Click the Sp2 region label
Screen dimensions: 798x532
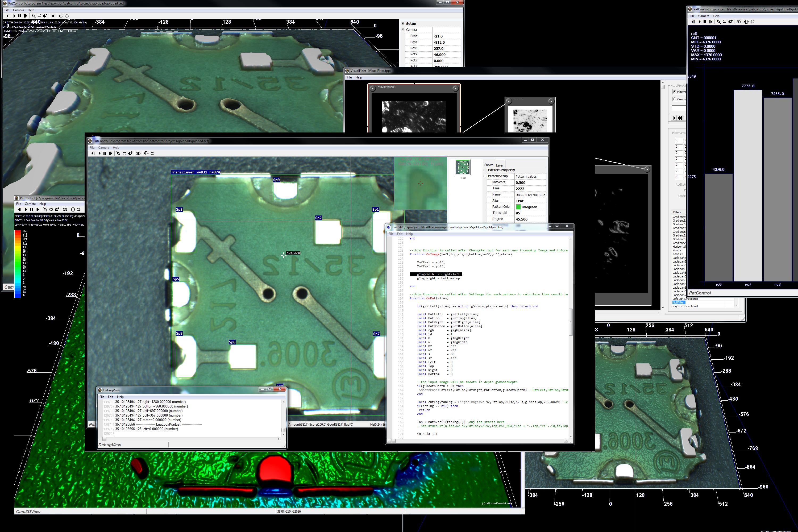[318, 218]
